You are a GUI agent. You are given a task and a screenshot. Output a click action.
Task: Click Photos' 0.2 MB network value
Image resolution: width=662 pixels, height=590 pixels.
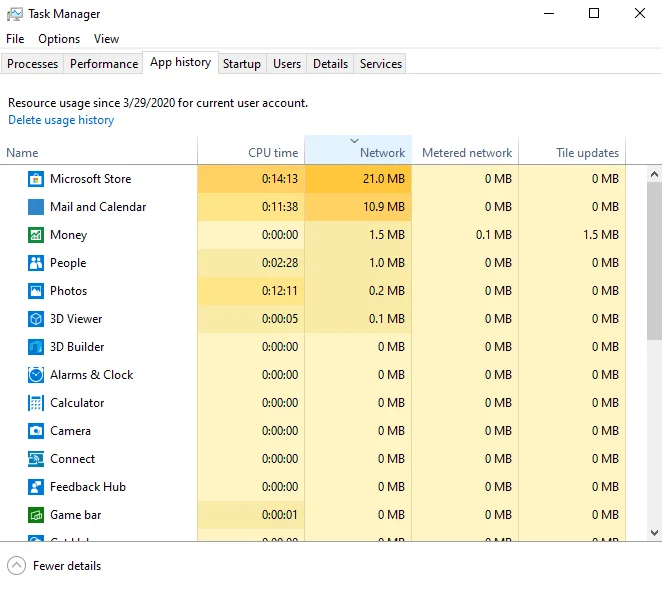[x=387, y=291]
